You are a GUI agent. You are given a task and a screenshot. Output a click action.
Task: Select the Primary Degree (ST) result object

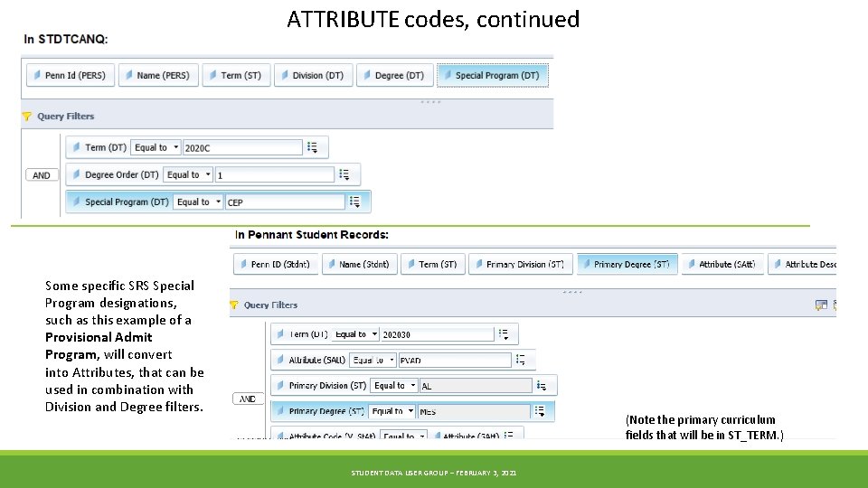coord(627,265)
